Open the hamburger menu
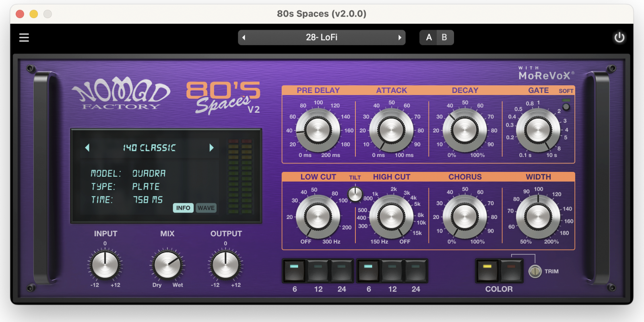 coord(24,37)
